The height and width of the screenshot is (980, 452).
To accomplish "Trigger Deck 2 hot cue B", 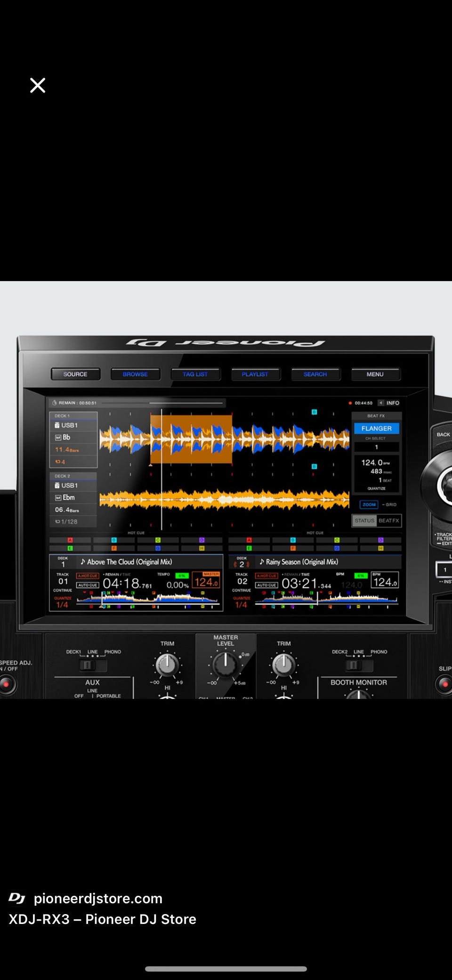I will 293,540.
